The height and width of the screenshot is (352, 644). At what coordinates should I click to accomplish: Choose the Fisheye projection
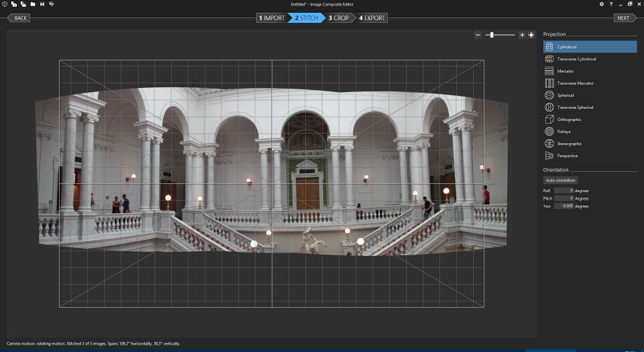coord(565,132)
